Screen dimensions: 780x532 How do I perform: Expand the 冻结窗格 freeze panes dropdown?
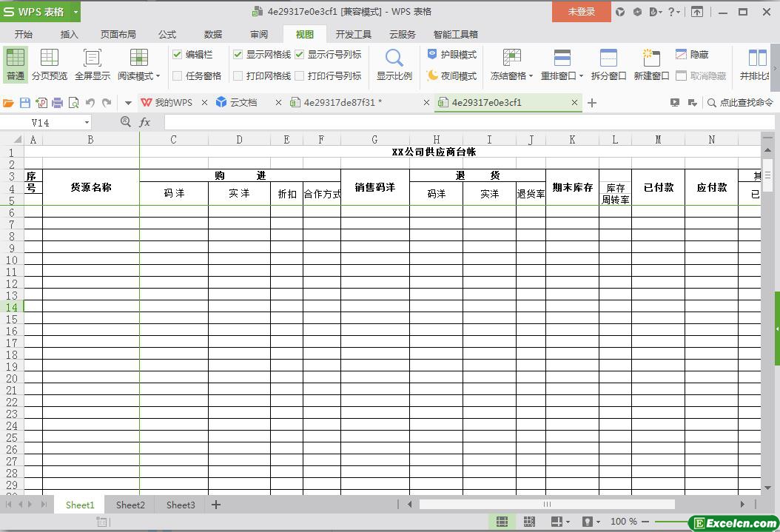pos(531,76)
